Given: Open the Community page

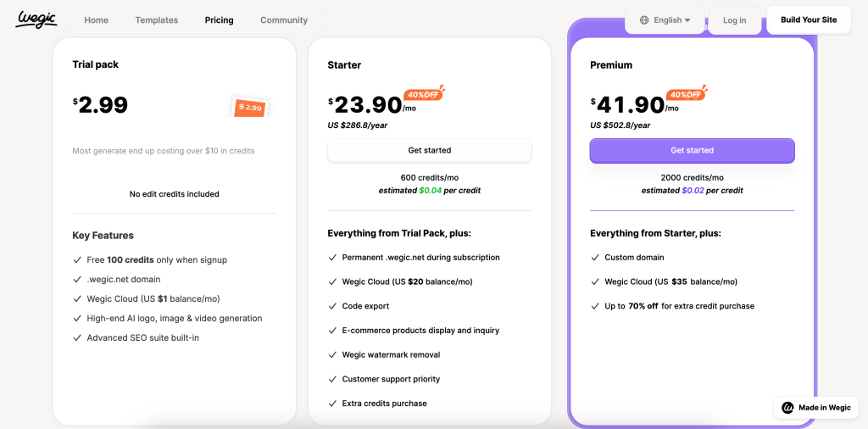Looking at the screenshot, I should tap(284, 20).
